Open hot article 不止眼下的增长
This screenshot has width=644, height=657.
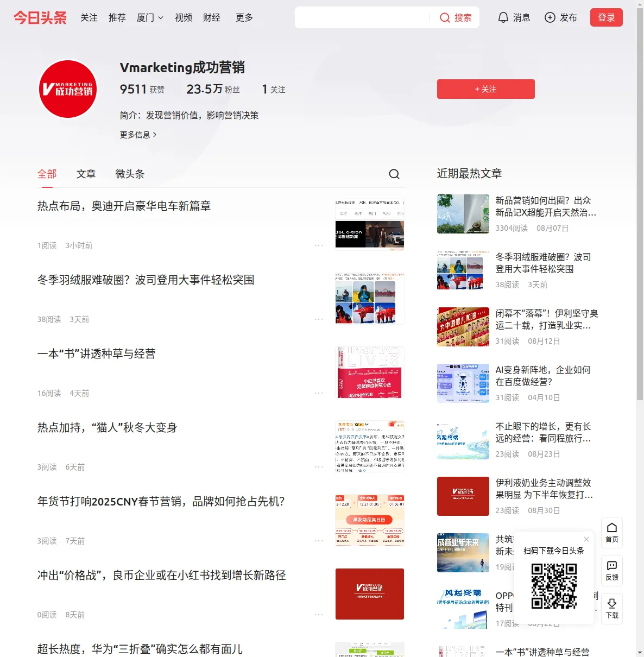[x=543, y=433]
